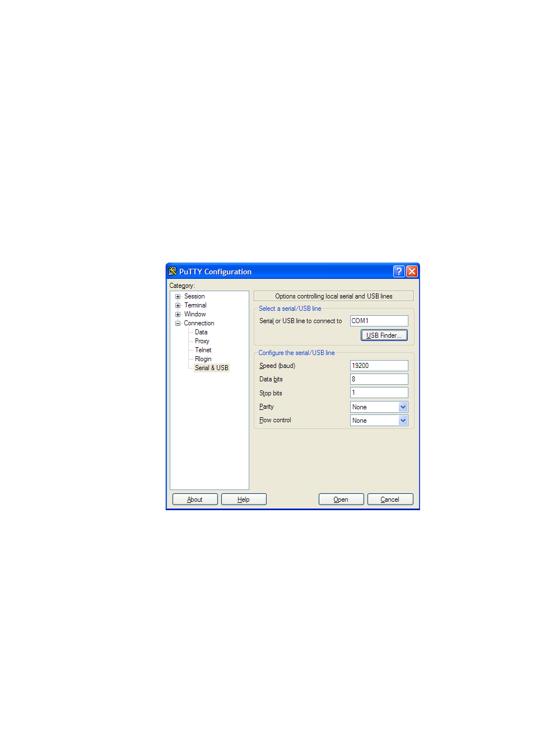Open the USB Finder dialog

click(384, 335)
